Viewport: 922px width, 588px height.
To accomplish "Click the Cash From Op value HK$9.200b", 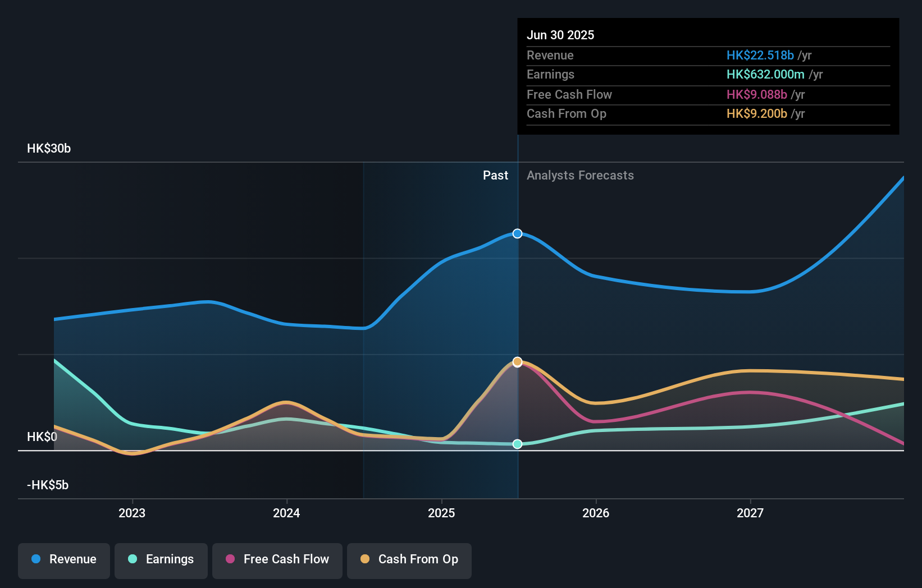I will (757, 113).
